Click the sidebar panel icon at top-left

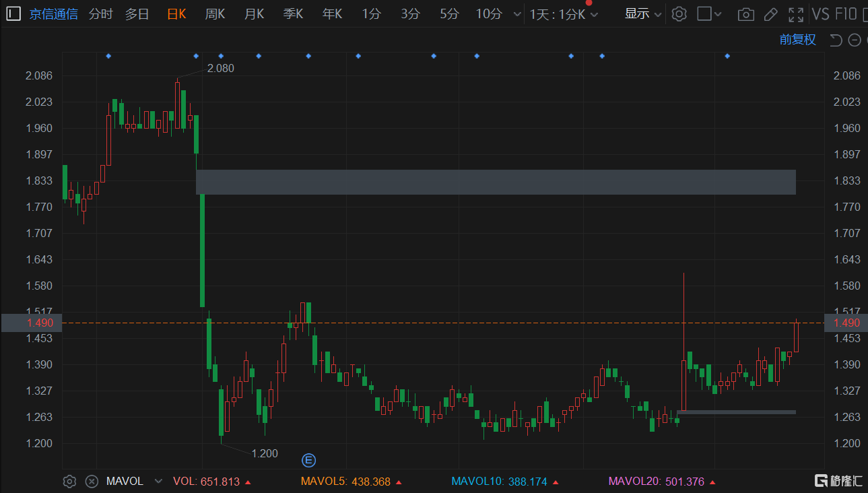tap(13, 13)
